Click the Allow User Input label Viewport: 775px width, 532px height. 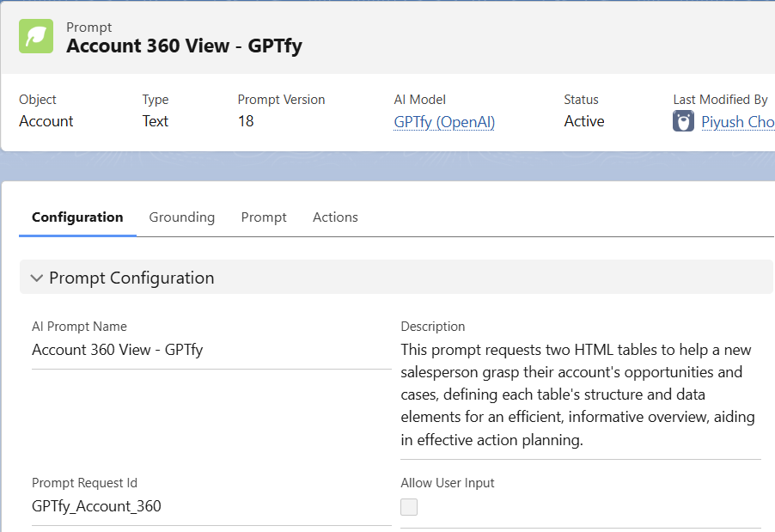tap(448, 483)
